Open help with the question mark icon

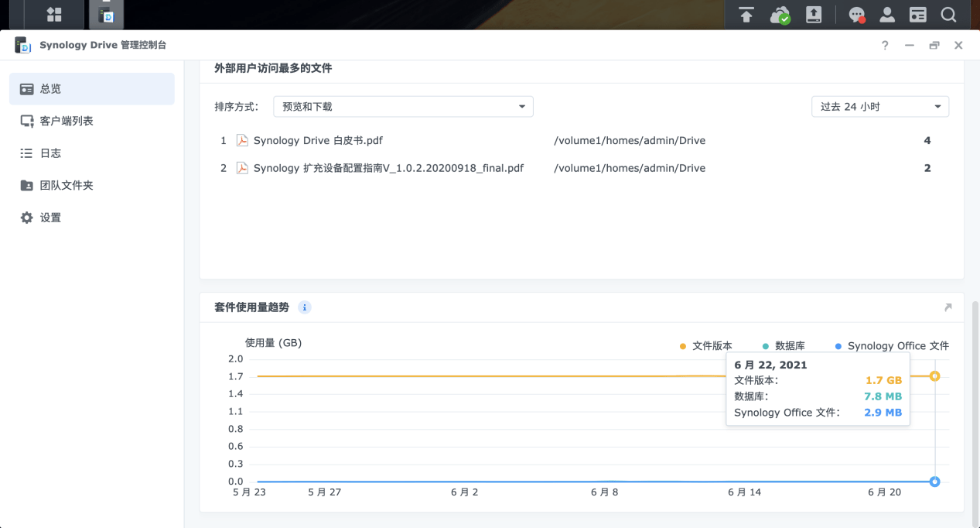click(x=885, y=46)
